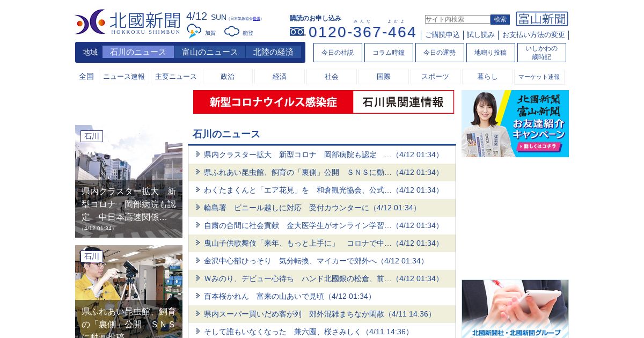
Task: Click 北國新聞社グループ advertisement image
Action: (x=515, y=308)
